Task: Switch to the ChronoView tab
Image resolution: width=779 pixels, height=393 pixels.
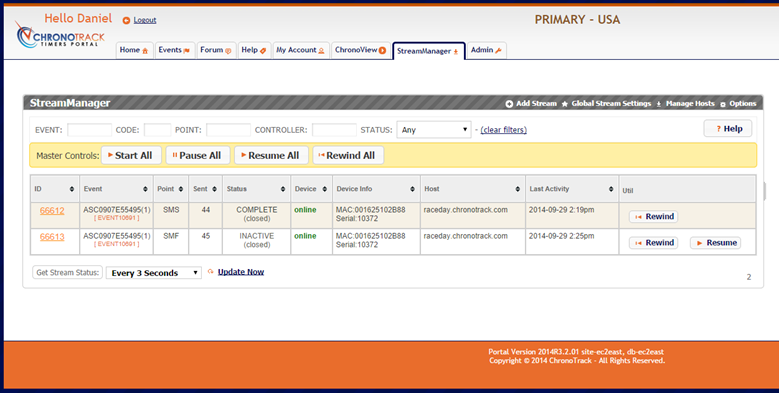Action: tap(361, 50)
